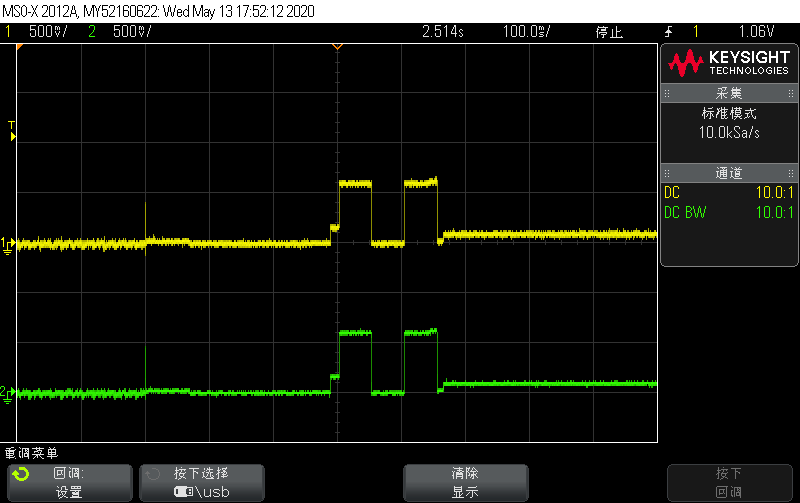Click the trigger source 1 indicator
Image resolution: width=800 pixels, height=503 pixels.
(x=696, y=32)
